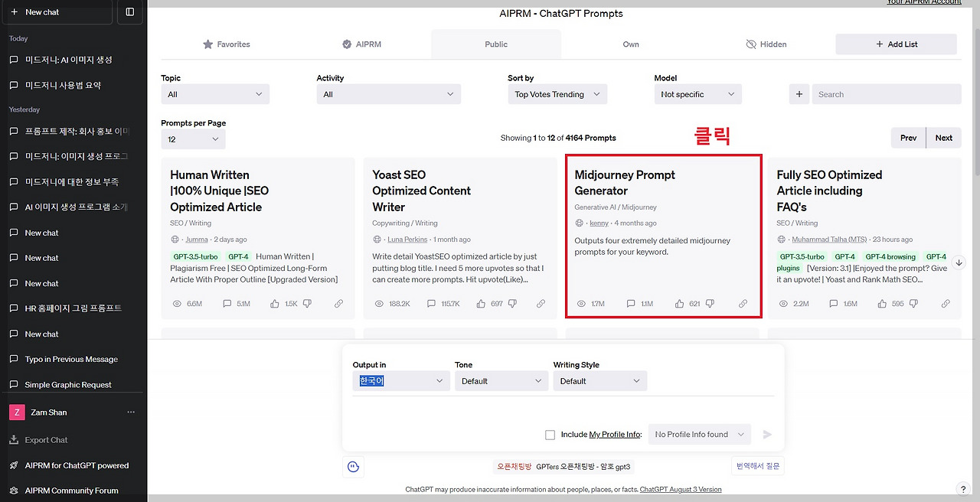This screenshot has width=980, height=502.
Task: Downvote Fully SEO Optimized Article prompt
Action: click(x=915, y=304)
